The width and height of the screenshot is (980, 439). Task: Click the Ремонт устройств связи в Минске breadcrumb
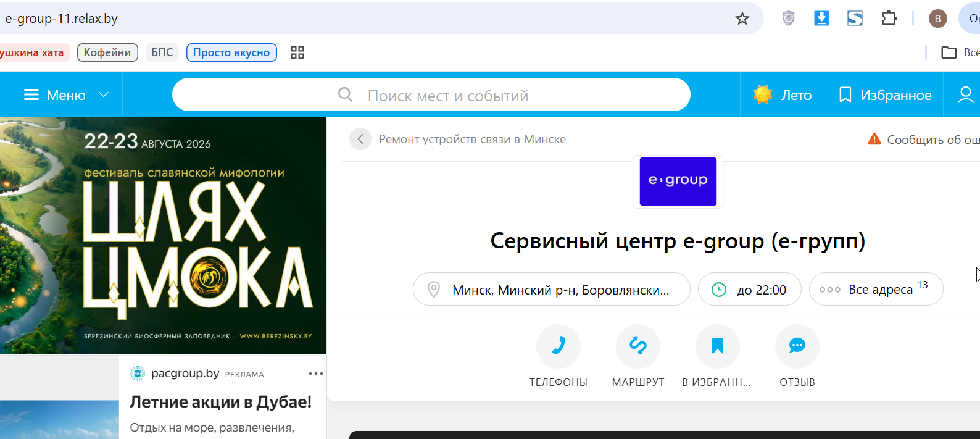[x=472, y=139]
